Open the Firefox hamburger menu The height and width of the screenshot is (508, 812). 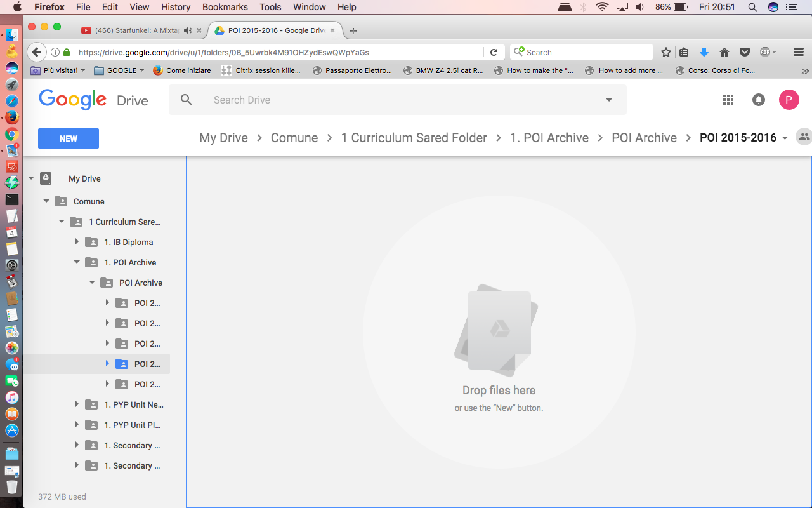pyautogui.click(x=799, y=52)
